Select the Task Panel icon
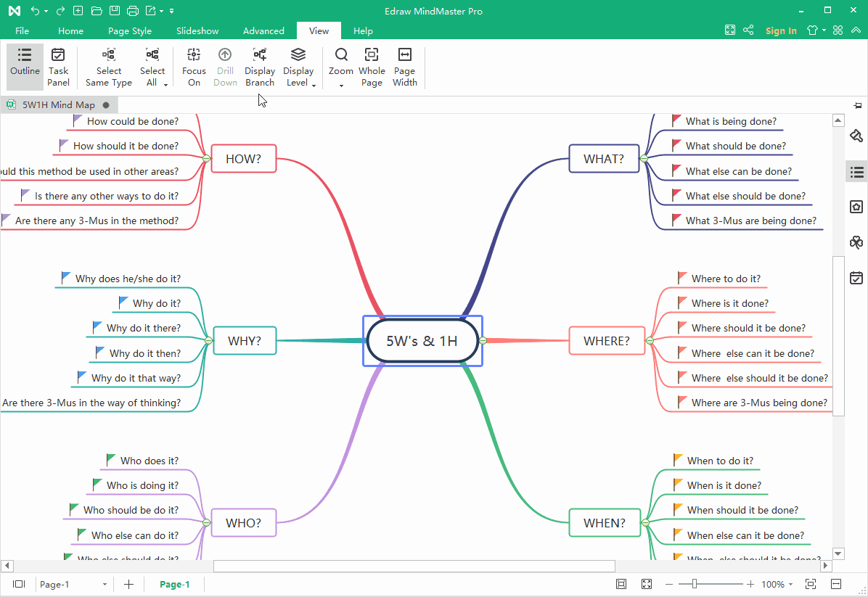Viewport: 868px width, 597px height. click(58, 64)
